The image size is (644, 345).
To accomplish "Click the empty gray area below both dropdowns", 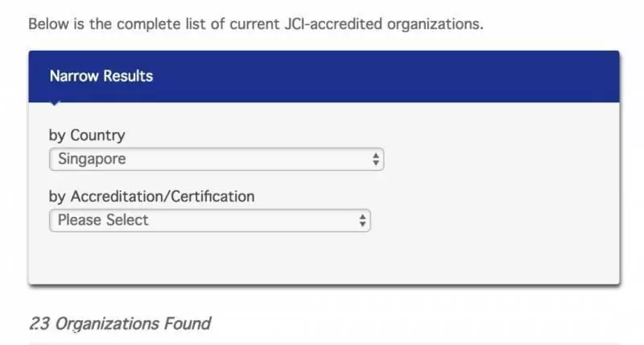I will (324, 258).
